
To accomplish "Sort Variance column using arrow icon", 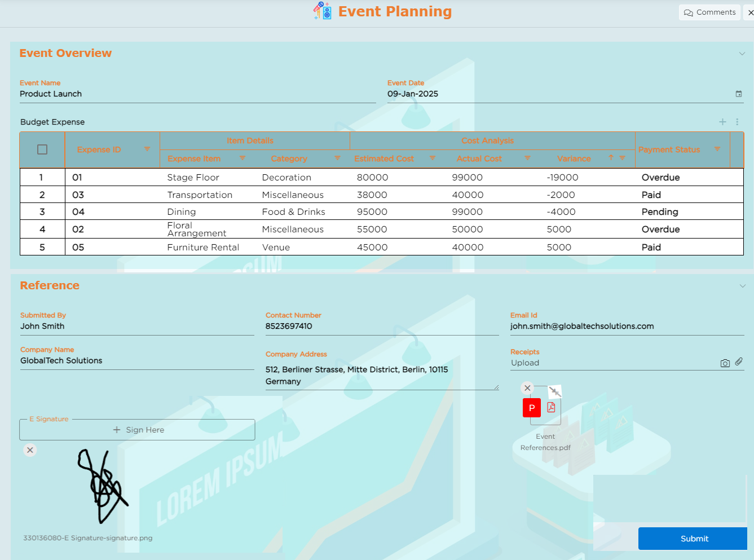I will (611, 158).
